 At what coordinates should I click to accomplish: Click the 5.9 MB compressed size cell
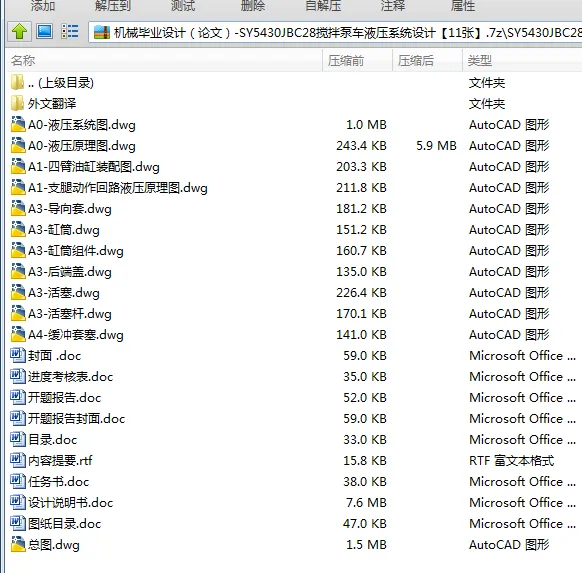coord(436,145)
